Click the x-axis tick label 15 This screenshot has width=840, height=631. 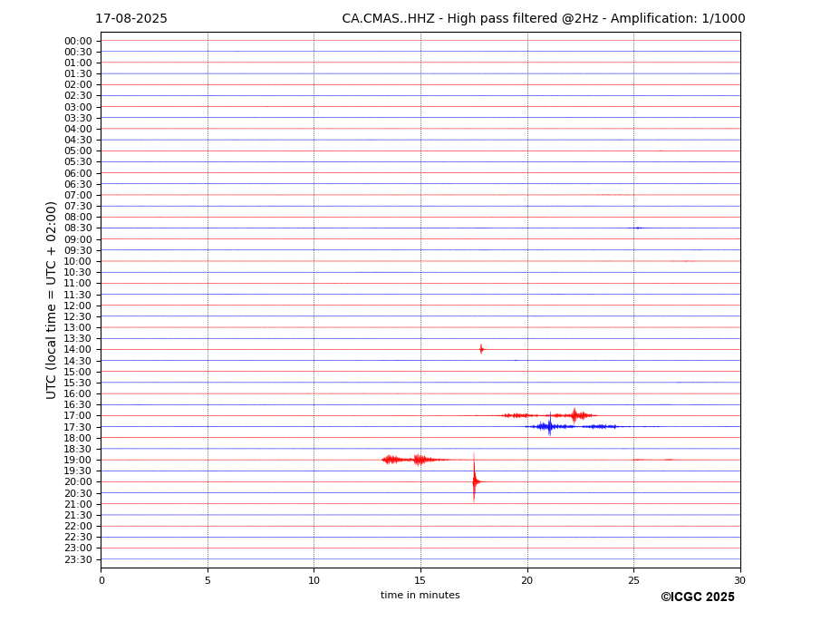click(420, 580)
